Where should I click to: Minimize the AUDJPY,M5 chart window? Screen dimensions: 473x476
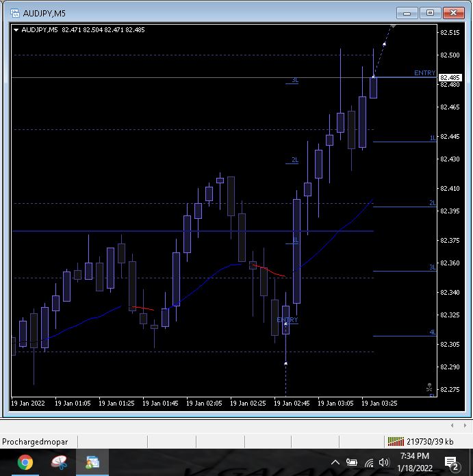pyautogui.click(x=407, y=13)
